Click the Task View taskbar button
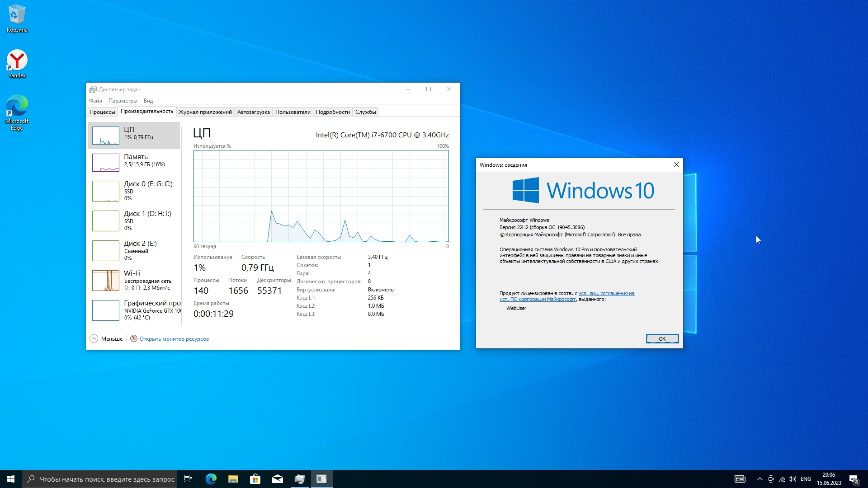This screenshot has width=868, height=488. coord(188,479)
